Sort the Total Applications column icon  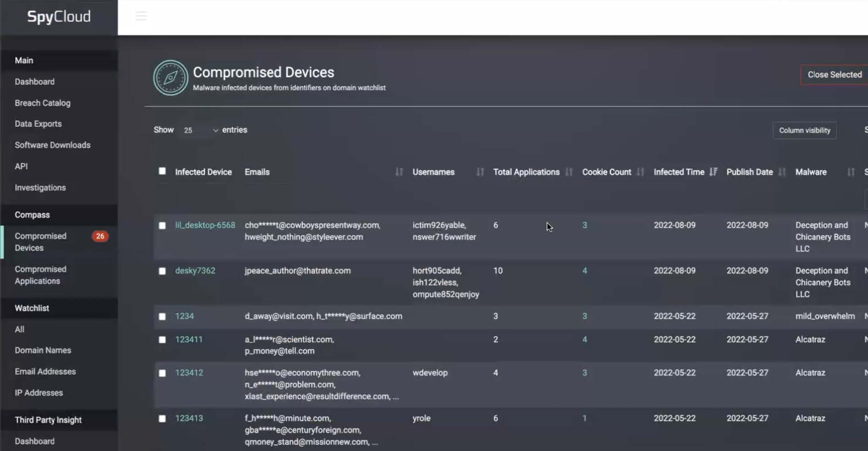(569, 172)
